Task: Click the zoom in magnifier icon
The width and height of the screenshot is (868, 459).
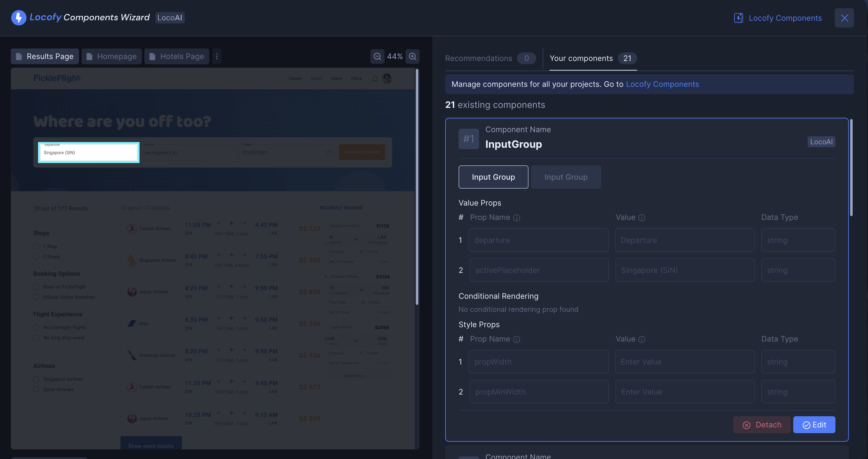Action: [412, 56]
